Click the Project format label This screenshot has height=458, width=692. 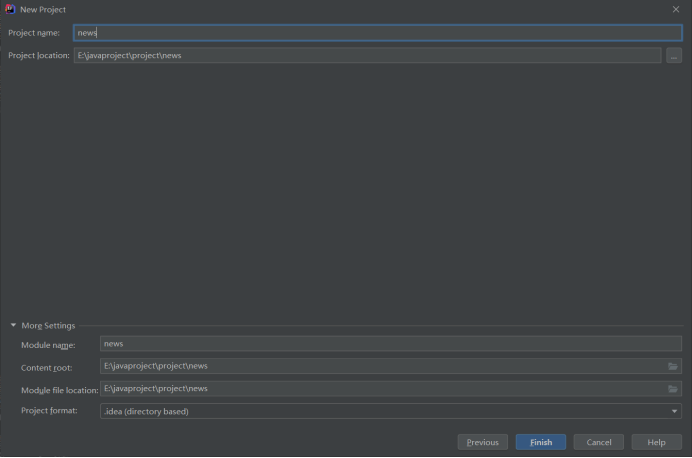49,411
